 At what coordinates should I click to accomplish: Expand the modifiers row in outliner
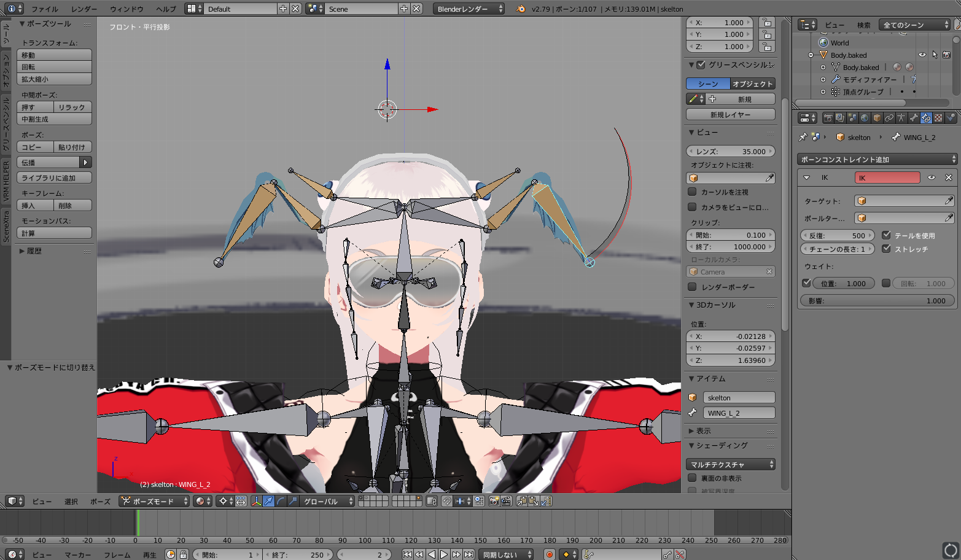pos(823,79)
